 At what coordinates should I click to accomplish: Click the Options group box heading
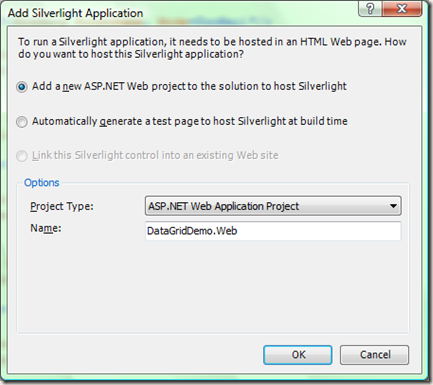click(x=42, y=183)
